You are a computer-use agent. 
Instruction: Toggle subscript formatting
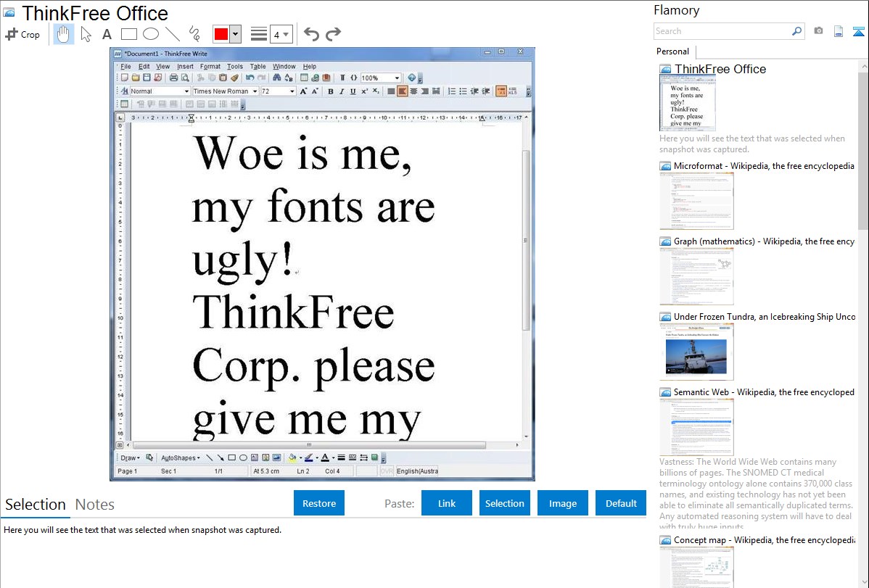375,91
